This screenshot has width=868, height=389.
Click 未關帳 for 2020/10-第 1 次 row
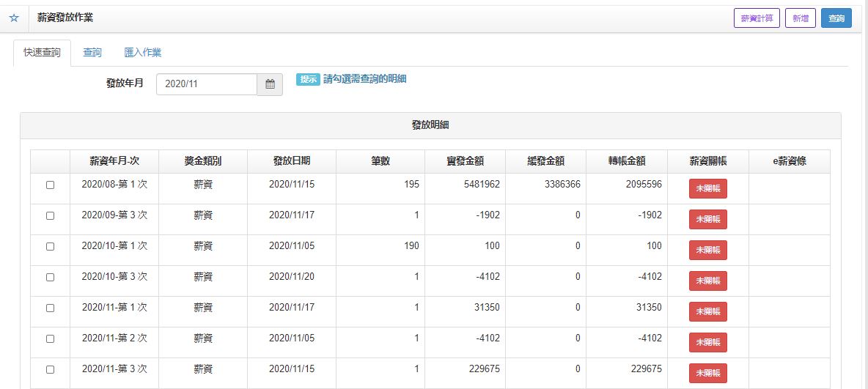coord(708,250)
